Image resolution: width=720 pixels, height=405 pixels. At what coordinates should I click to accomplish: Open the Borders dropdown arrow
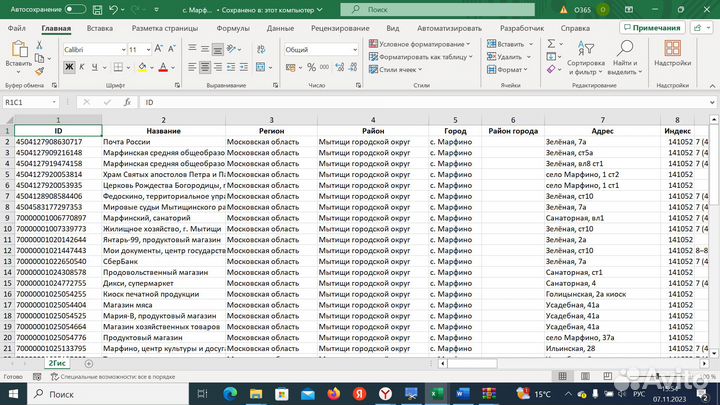[128, 68]
